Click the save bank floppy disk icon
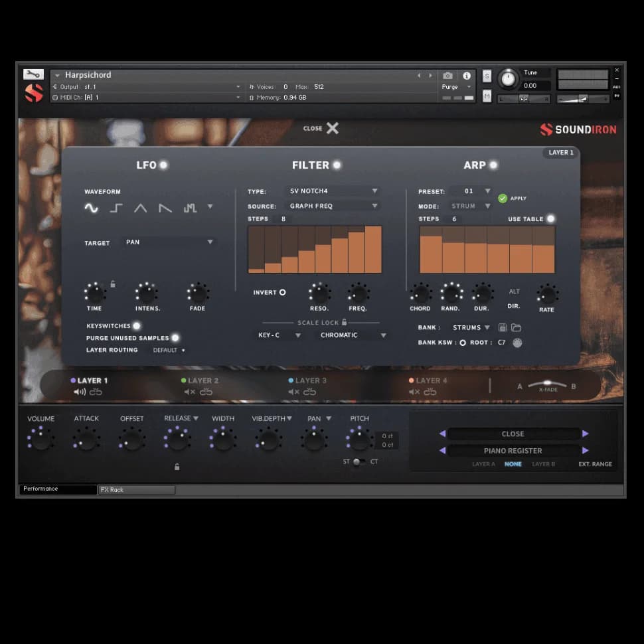The height and width of the screenshot is (644, 644). [x=503, y=327]
